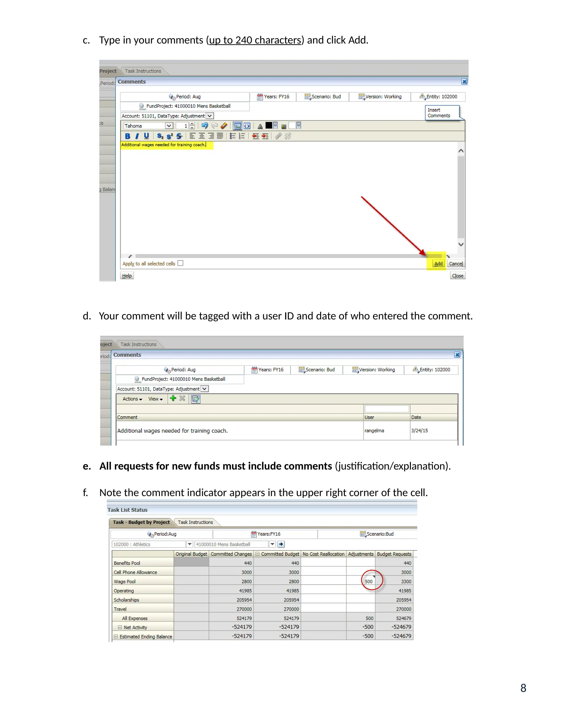Apply strikethrough formatting
Viewport: 563px width, 728px height.
coord(179,136)
